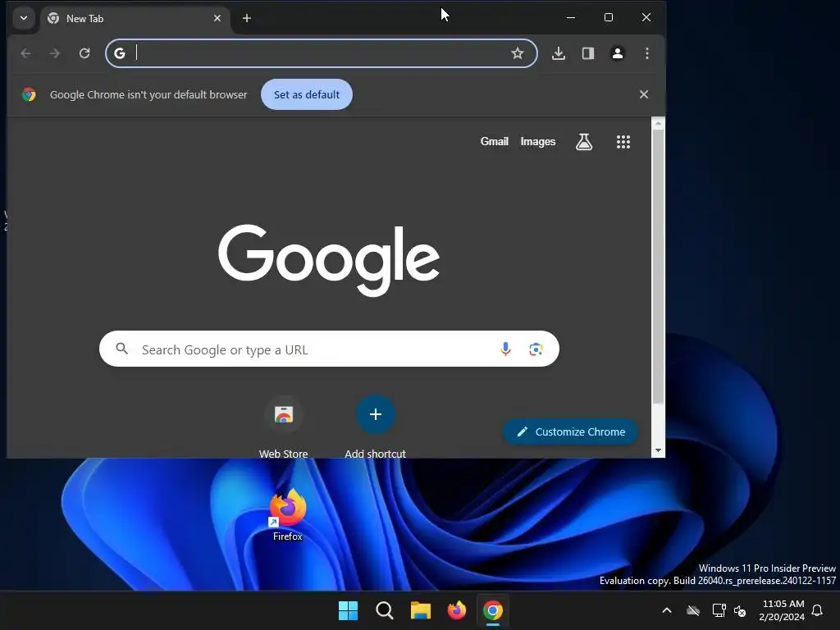
Task: Close the New Tab tab
Action: (x=217, y=18)
